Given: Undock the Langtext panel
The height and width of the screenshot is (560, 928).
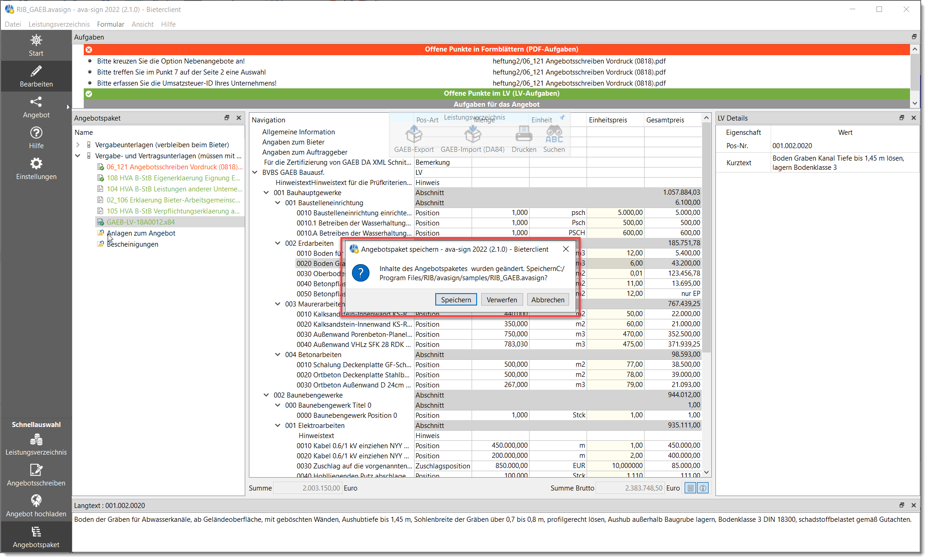Looking at the screenshot, I should [902, 505].
